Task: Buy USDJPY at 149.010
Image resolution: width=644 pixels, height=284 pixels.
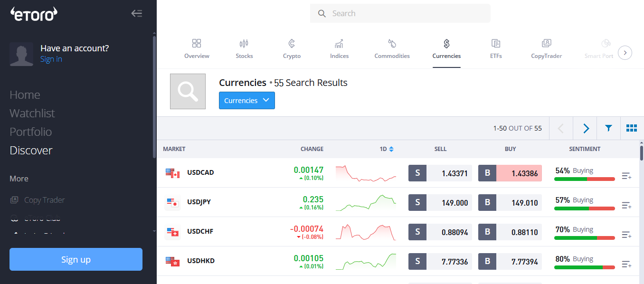Action: tap(510, 203)
